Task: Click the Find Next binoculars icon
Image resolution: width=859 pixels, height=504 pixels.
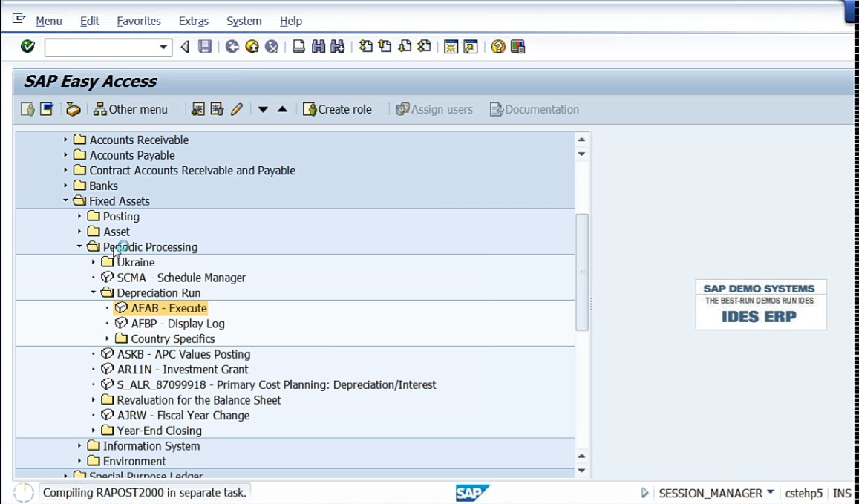Action: [x=338, y=47]
